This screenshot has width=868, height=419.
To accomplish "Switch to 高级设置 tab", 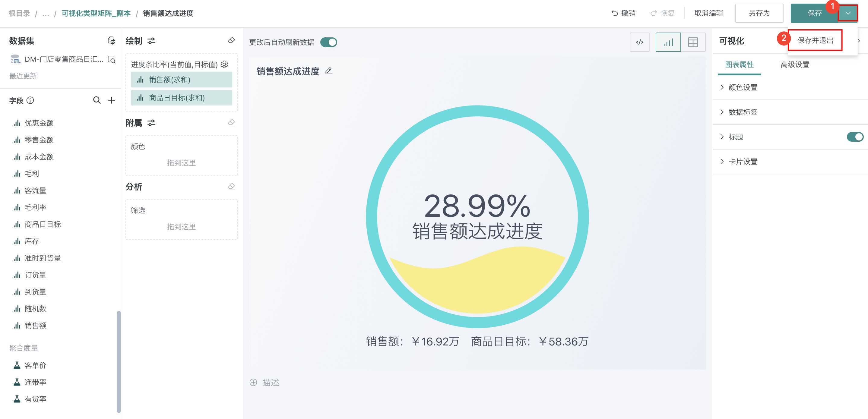I will [x=794, y=64].
